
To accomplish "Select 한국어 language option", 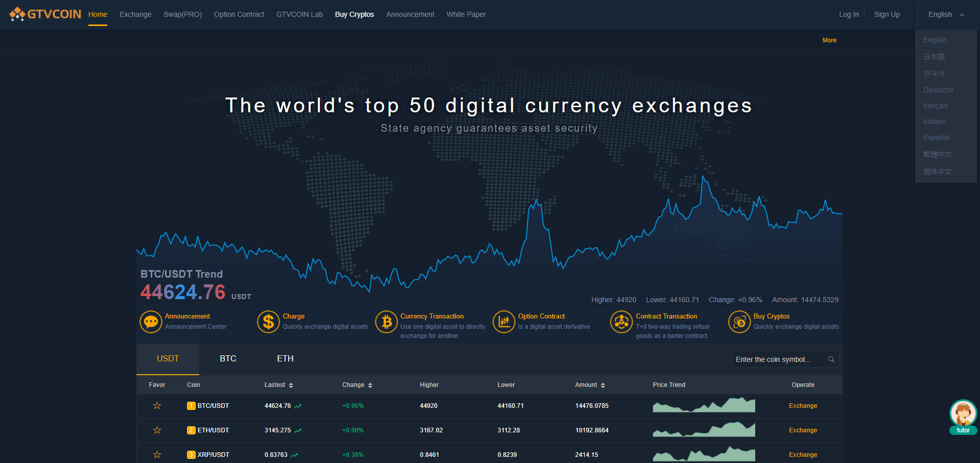I will (x=934, y=74).
